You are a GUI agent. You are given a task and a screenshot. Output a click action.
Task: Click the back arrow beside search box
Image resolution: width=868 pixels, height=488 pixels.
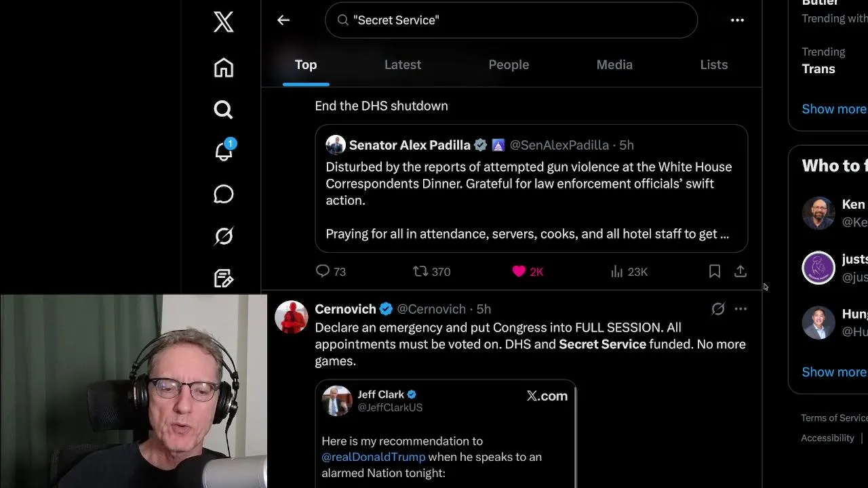pos(283,20)
